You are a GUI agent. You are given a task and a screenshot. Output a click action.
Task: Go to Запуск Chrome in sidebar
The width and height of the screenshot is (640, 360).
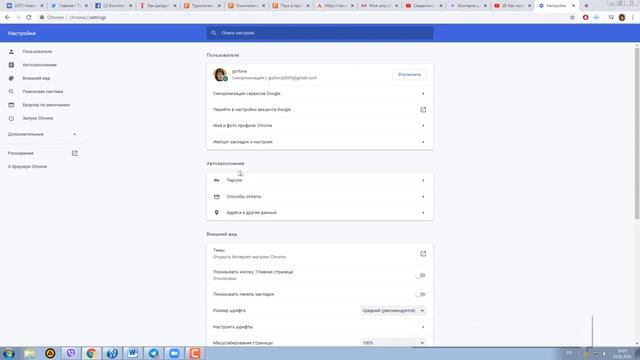pos(38,118)
